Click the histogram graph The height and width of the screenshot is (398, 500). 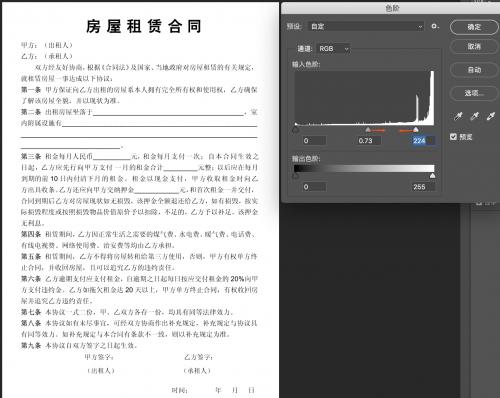tap(364, 98)
